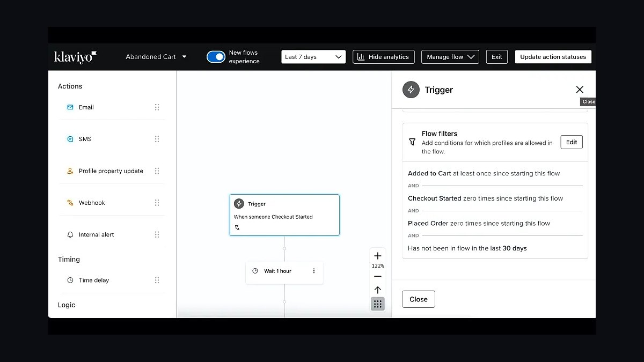The width and height of the screenshot is (644, 362).
Task: Select the Trigger card on canvas
Action: pos(284,215)
